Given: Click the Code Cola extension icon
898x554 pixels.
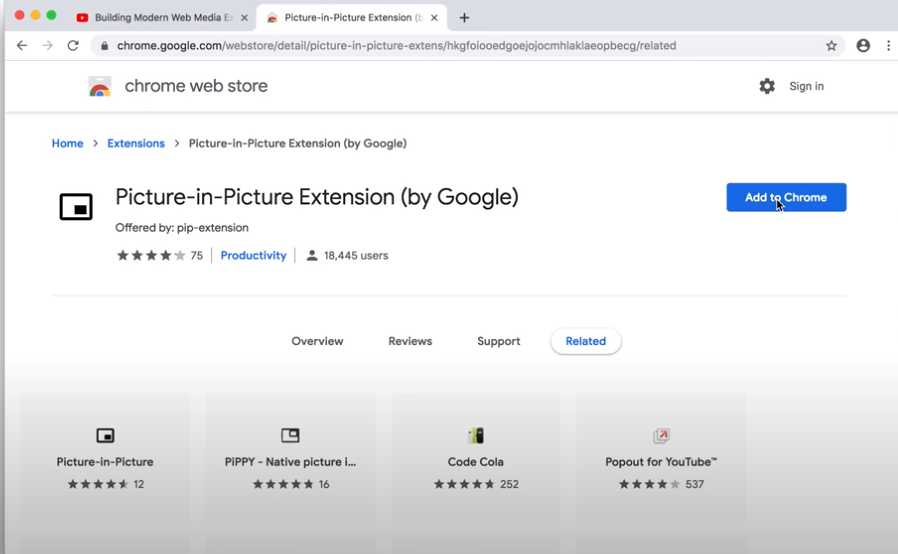Looking at the screenshot, I should coord(476,435).
